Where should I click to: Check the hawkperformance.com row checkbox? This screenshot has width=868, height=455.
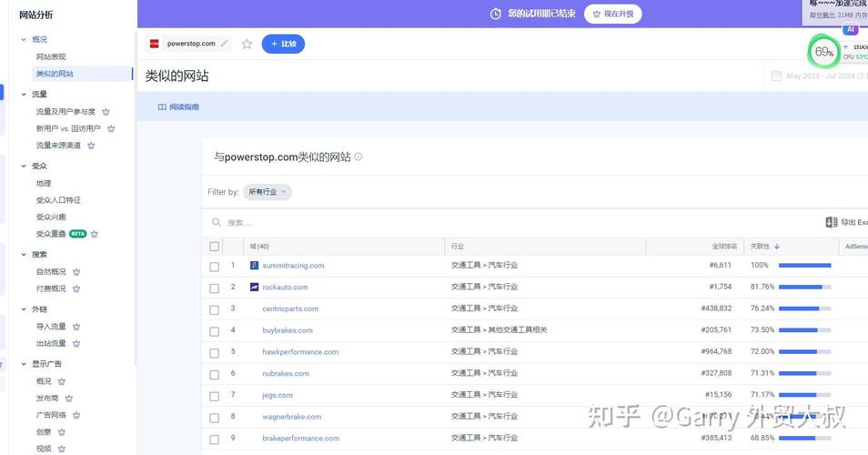click(214, 352)
